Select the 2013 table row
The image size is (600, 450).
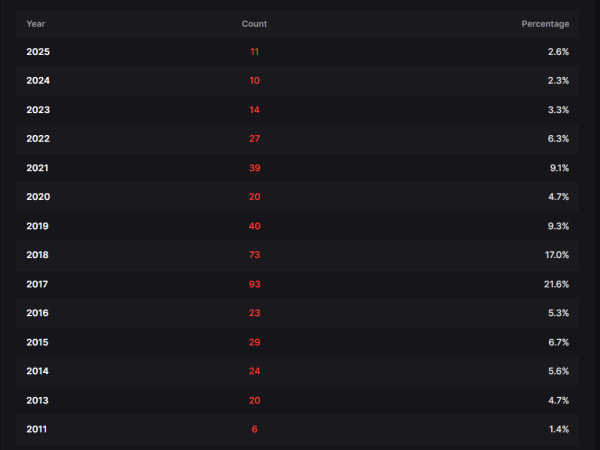[x=297, y=401]
